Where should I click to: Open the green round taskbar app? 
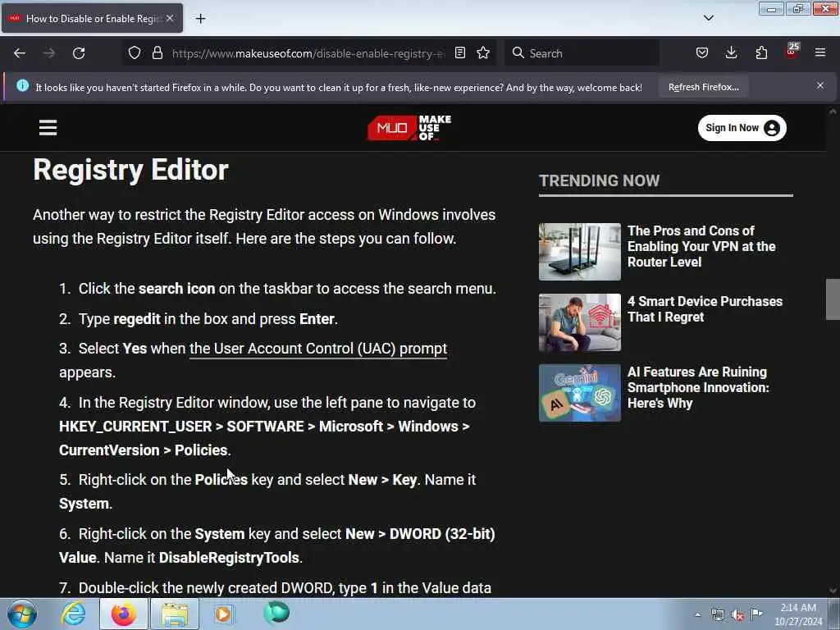(x=276, y=613)
